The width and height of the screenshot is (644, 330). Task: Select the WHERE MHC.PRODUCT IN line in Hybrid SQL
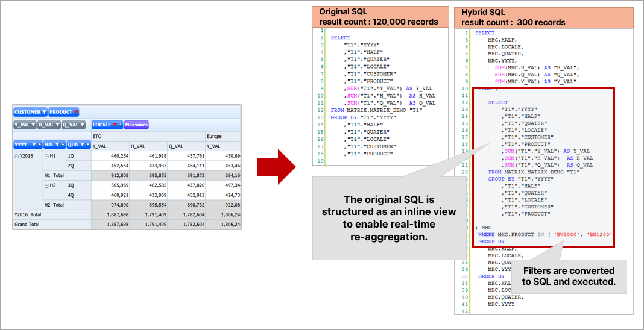[546, 234]
